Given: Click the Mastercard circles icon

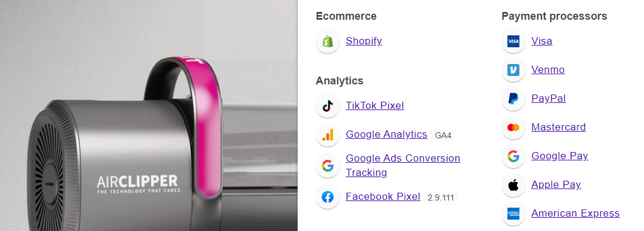Looking at the screenshot, I should (x=513, y=127).
